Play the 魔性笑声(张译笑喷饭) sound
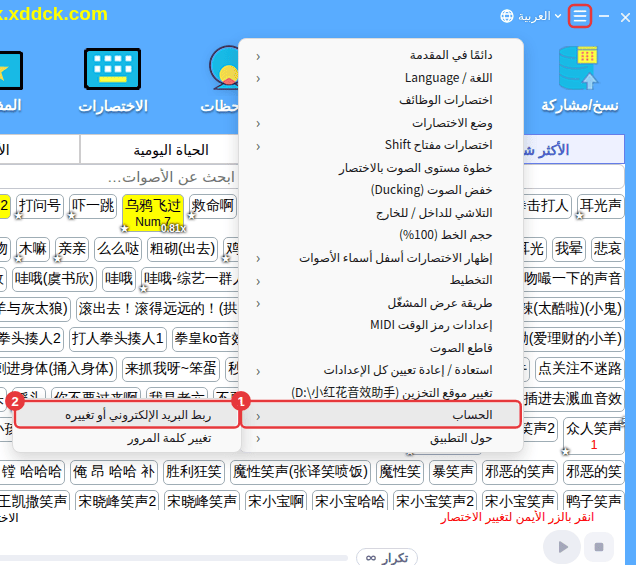Screen dimensions: 636x565 pos(301,472)
